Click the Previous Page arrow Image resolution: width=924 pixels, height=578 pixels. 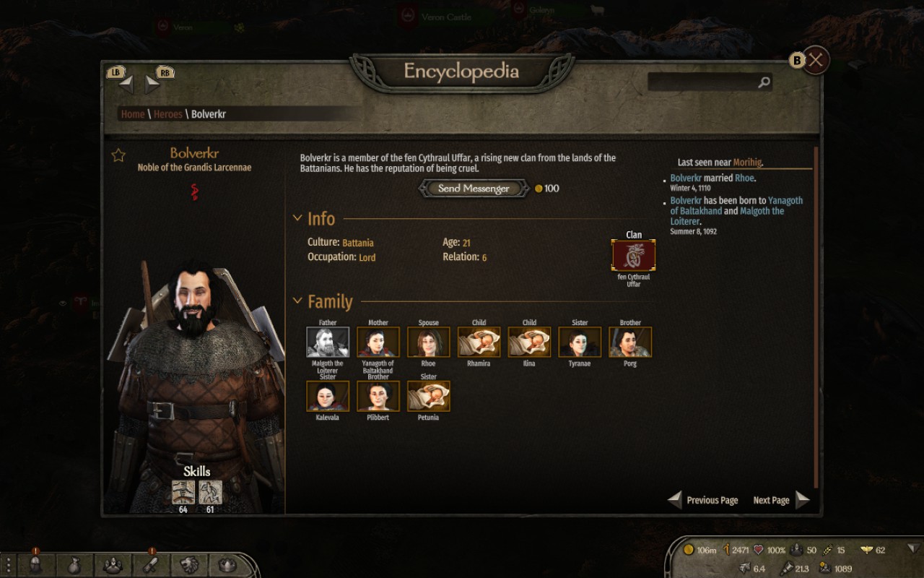674,500
